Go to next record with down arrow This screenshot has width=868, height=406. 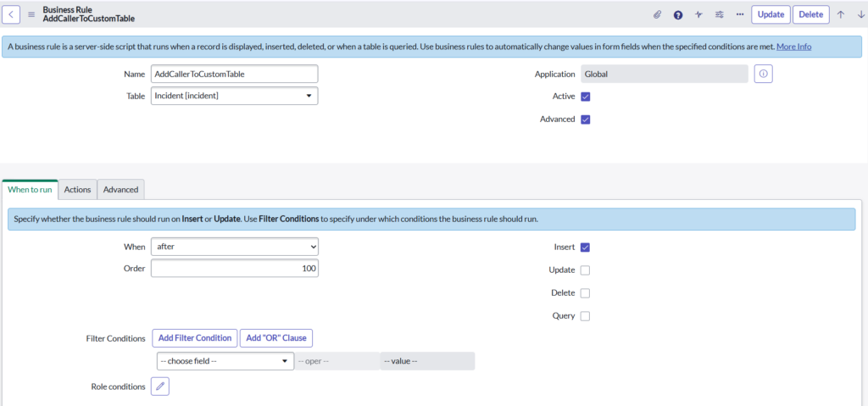[x=860, y=14]
